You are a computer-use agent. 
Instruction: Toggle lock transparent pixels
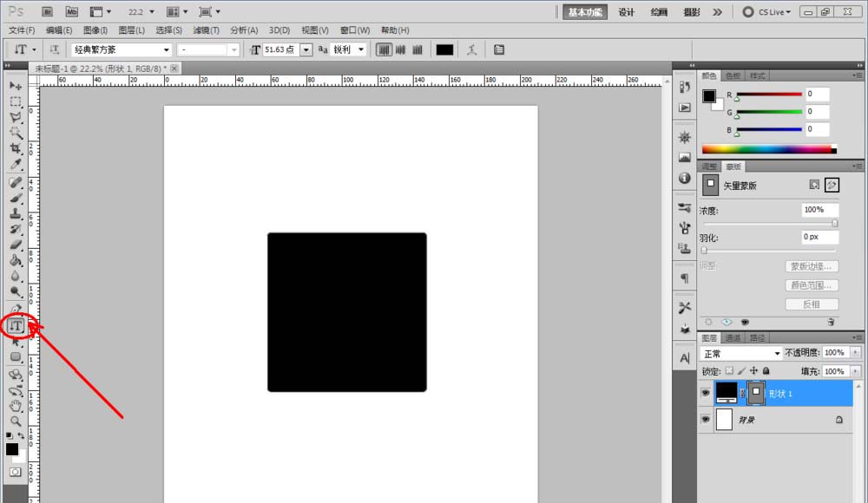[x=730, y=371]
